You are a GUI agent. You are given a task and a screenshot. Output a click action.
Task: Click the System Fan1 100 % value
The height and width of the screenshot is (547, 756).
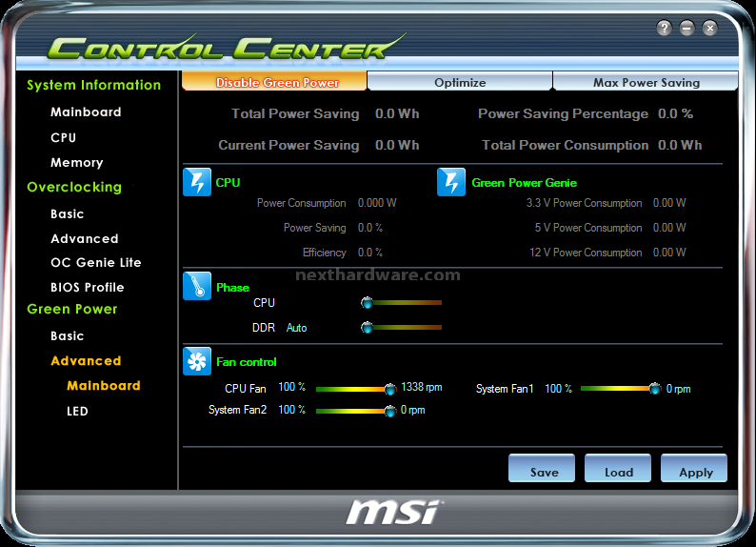(558, 388)
